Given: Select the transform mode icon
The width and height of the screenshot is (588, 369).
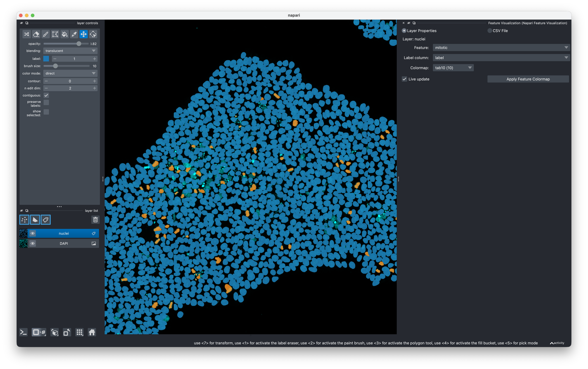Looking at the screenshot, I should (93, 34).
